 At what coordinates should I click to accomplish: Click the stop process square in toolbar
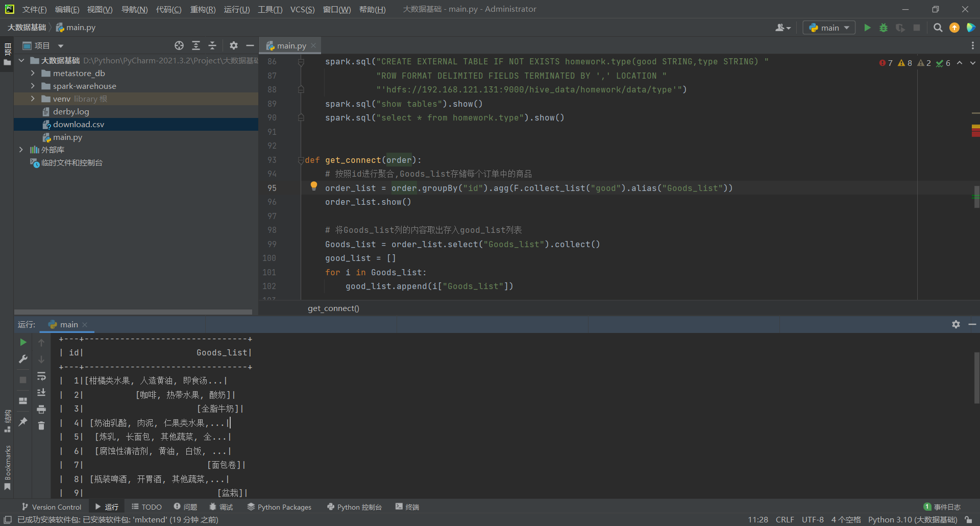(x=917, y=28)
